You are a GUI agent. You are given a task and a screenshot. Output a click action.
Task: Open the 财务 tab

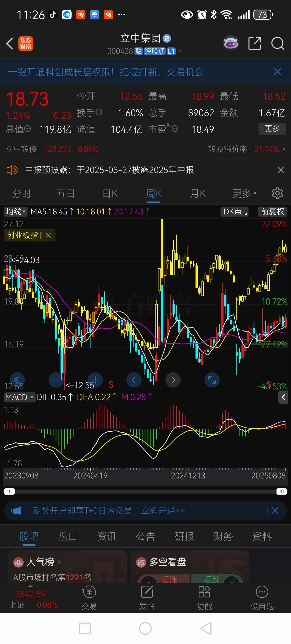[x=223, y=536]
